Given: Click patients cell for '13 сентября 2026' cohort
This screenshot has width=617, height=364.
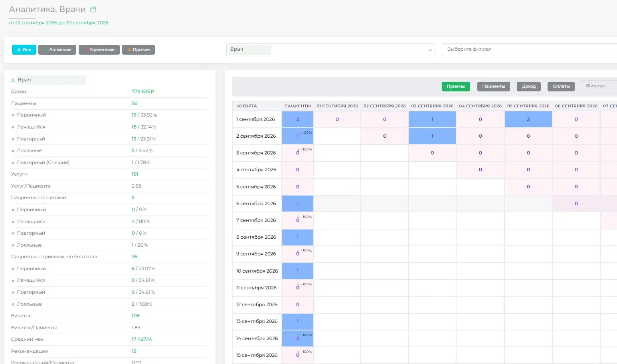Looking at the screenshot, I should pos(298,321).
